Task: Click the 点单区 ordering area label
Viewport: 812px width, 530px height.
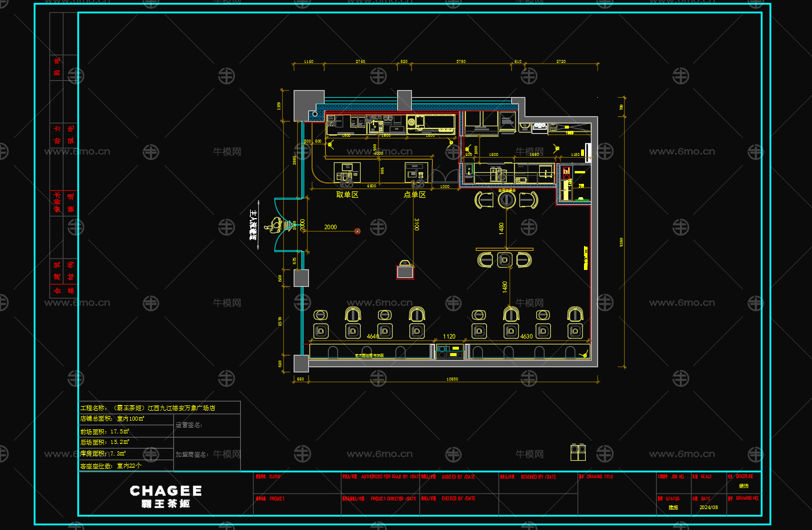Action: pyautogui.click(x=415, y=195)
